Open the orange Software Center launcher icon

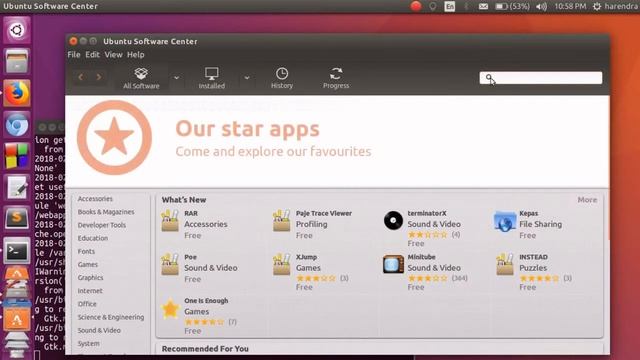tap(17, 319)
